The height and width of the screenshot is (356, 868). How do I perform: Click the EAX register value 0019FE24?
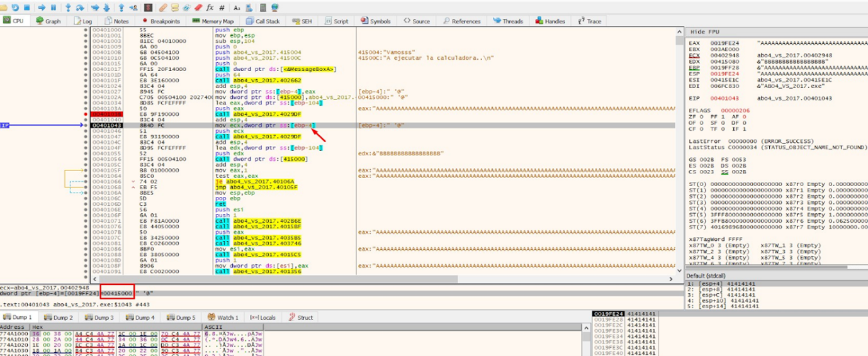point(724,43)
